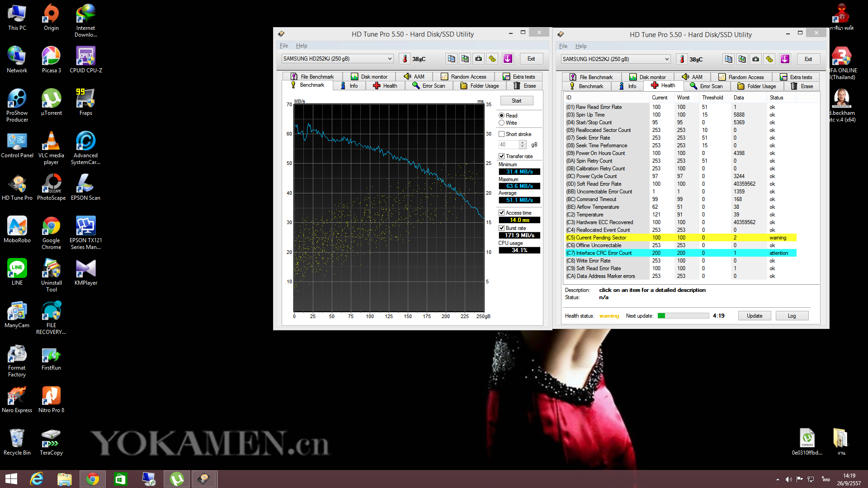Enable the Short stroke checkbox
The height and width of the screenshot is (488, 868).
pos(501,134)
